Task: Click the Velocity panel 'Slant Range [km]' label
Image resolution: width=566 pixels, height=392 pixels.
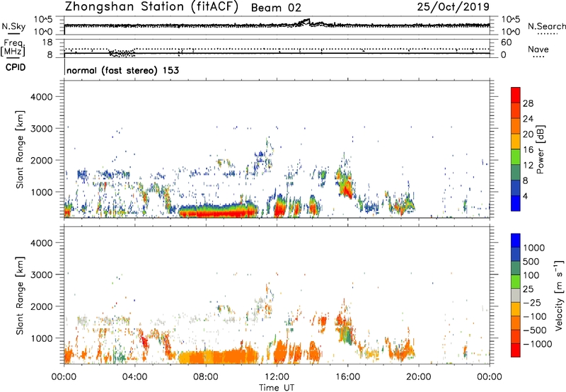Action: 20,296
